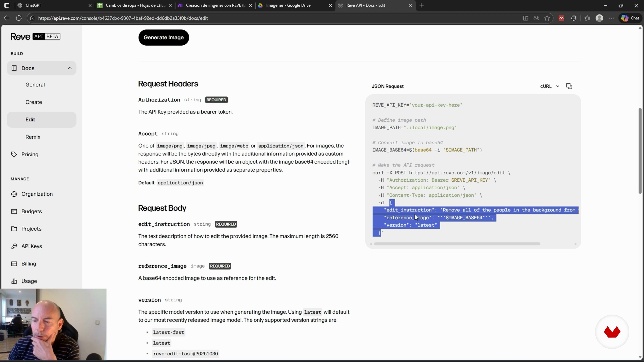Click the Pricing tag icon
The width and height of the screenshot is (644, 362).
14,154
